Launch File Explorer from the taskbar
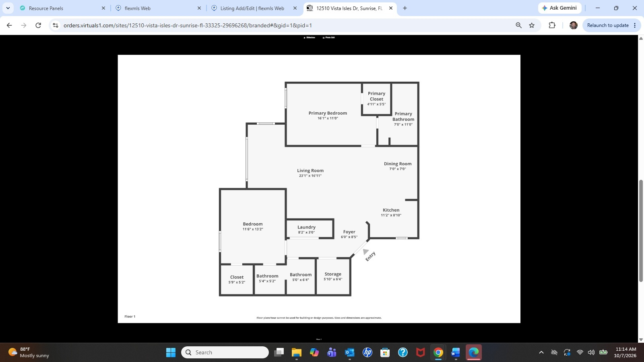 tap(297, 352)
